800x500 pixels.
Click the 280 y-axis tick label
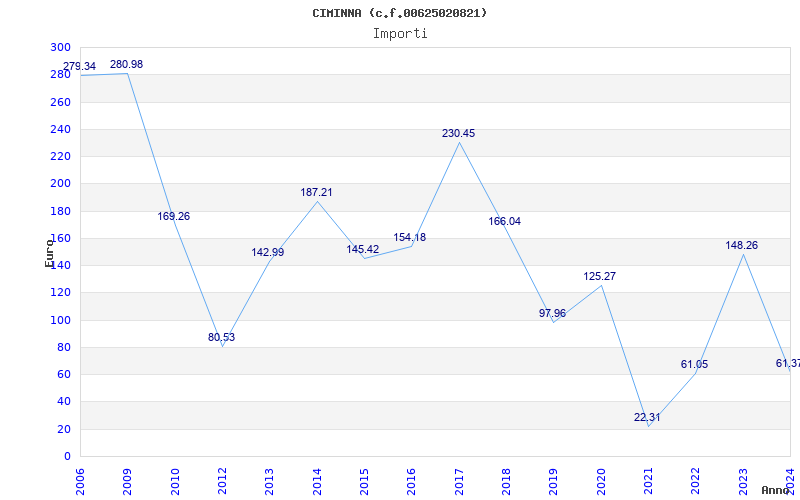(61, 74)
